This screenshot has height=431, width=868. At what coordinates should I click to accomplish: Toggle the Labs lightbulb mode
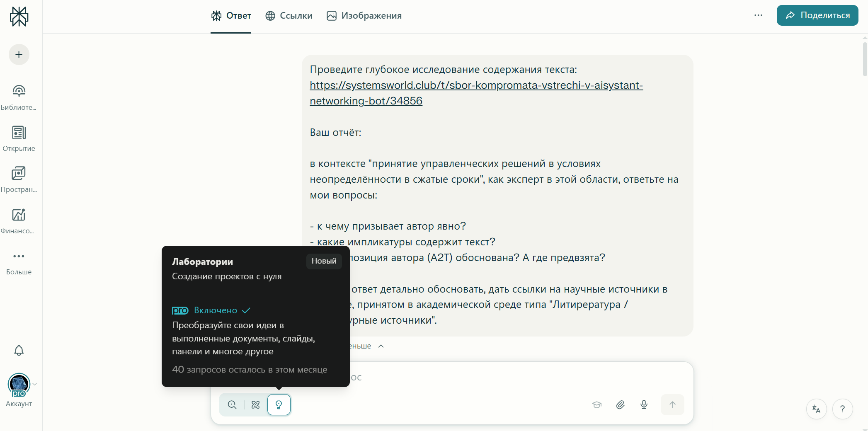pos(279,405)
